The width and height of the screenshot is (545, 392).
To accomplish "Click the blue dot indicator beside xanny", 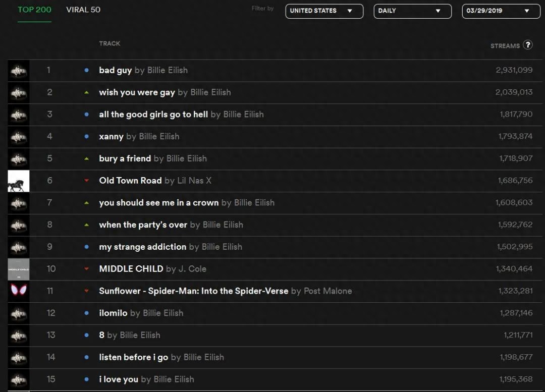I will tap(87, 137).
